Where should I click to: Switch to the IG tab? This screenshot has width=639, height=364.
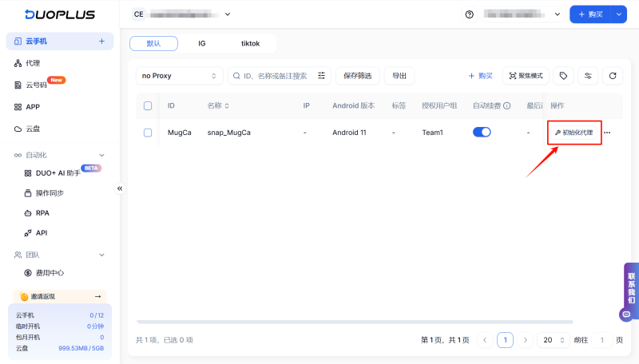[202, 43]
